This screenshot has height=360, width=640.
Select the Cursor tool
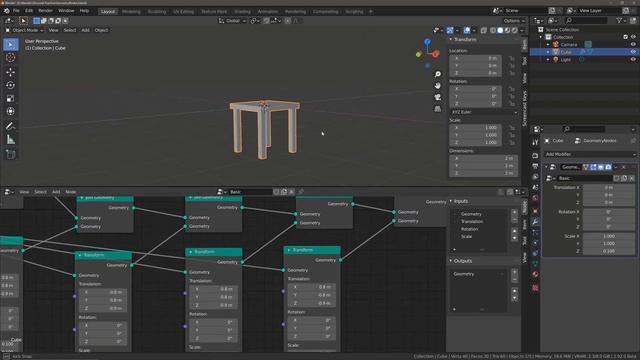(11, 58)
